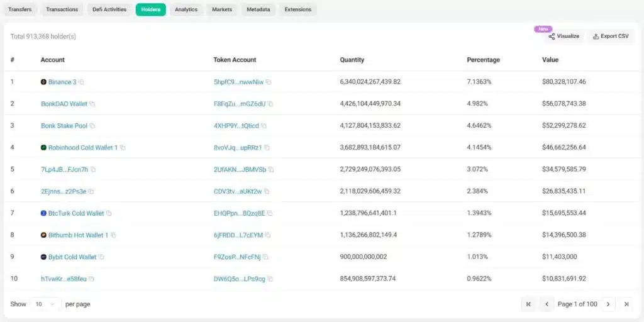Copy the BonkDAO Wallet account address
The width and height of the screenshot is (644, 322).
click(x=92, y=104)
